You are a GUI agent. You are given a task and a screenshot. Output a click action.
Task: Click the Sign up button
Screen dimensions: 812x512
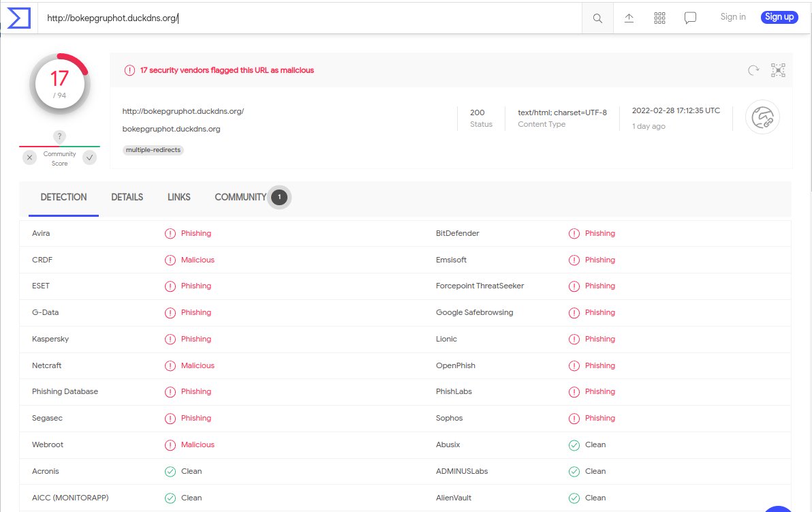(779, 17)
